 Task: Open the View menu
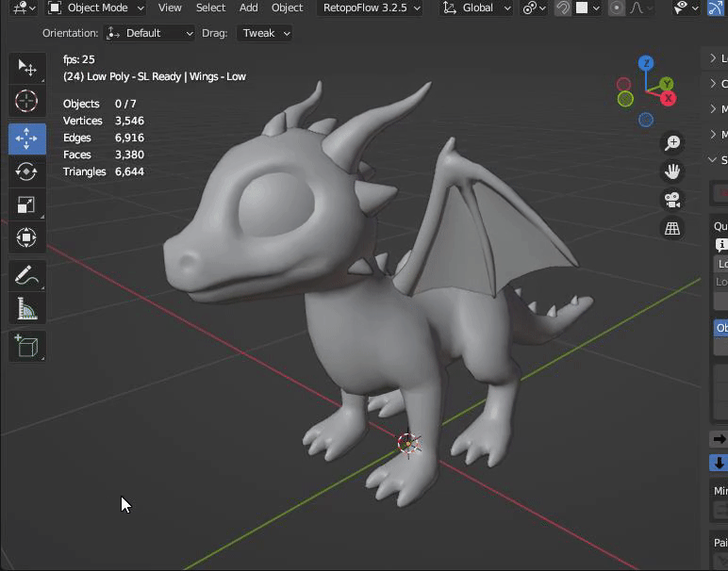coord(170,8)
